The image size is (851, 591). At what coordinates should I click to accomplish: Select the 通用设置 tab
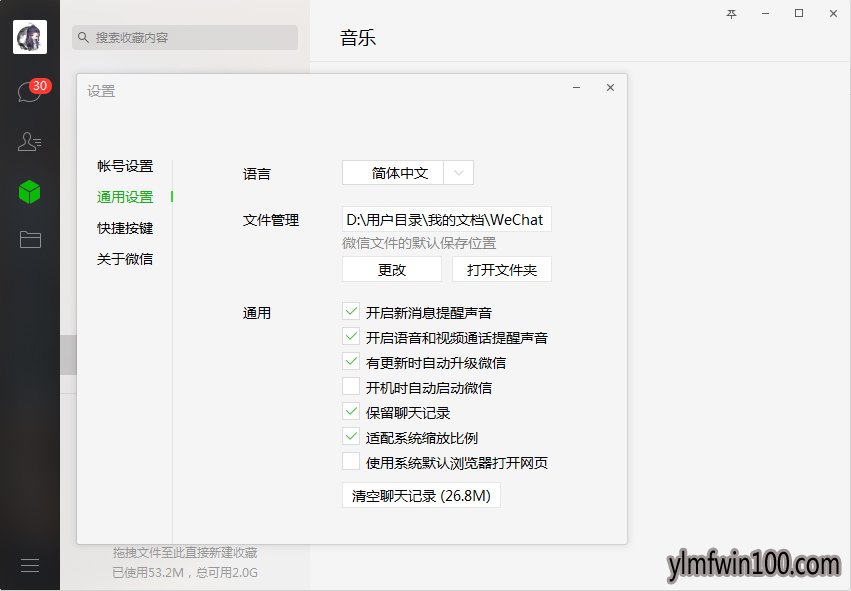click(125, 197)
